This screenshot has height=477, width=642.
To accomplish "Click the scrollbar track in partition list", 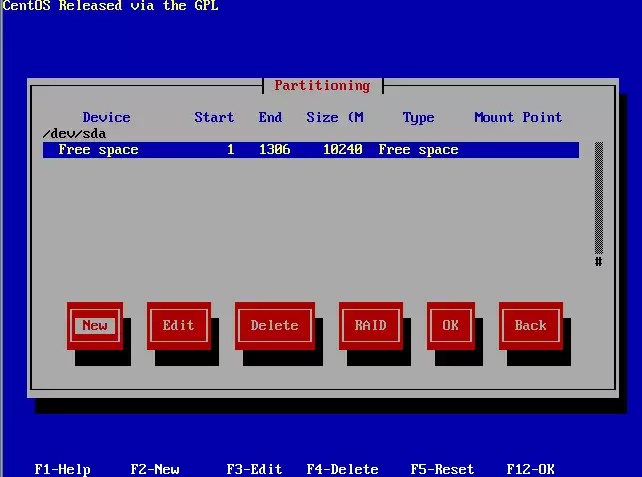I will click(x=599, y=198).
